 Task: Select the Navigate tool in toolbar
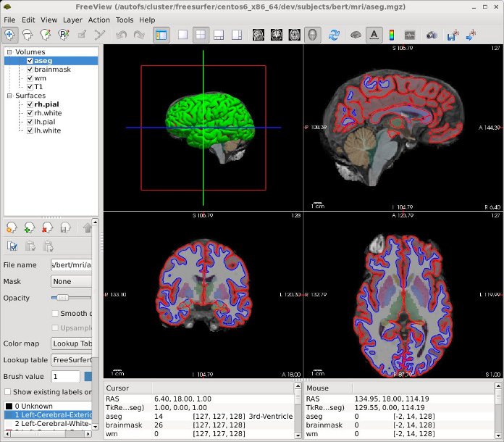tap(11, 34)
